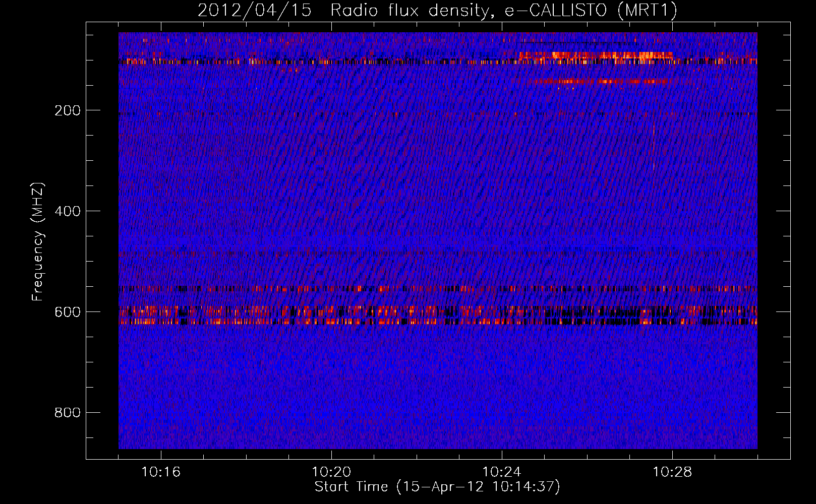Click the 'Frequency (MHZ)' axis label
The width and height of the screenshot is (816, 504).
tap(38, 242)
